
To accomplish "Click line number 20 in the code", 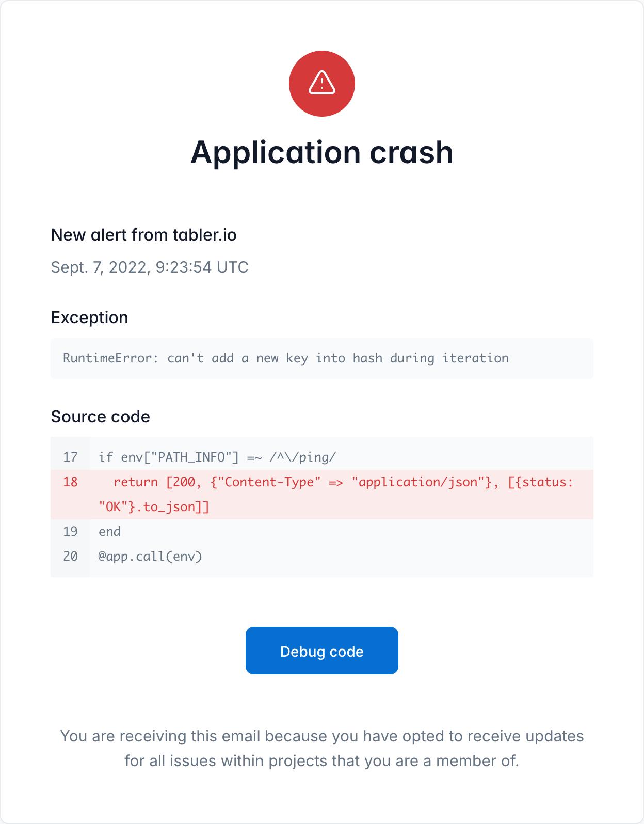I will click(x=70, y=557).
